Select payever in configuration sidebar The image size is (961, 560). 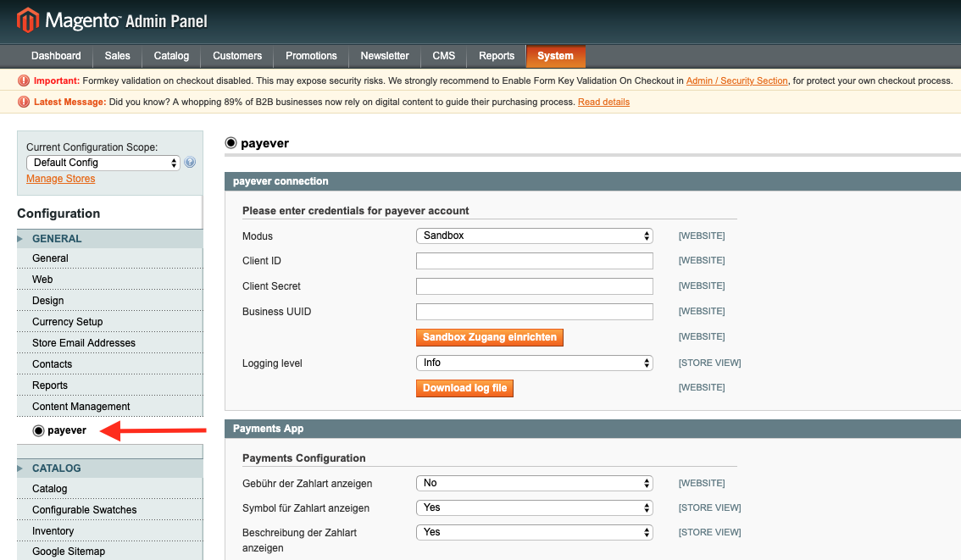[x=67, y=430]
